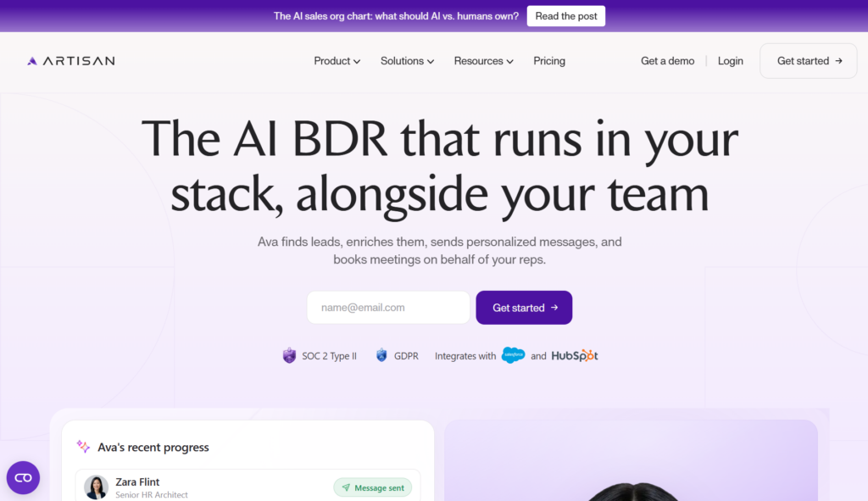This screenshot has height=501, width=868.
Task: Click the Get a demo link
Action: click(667, 61)
